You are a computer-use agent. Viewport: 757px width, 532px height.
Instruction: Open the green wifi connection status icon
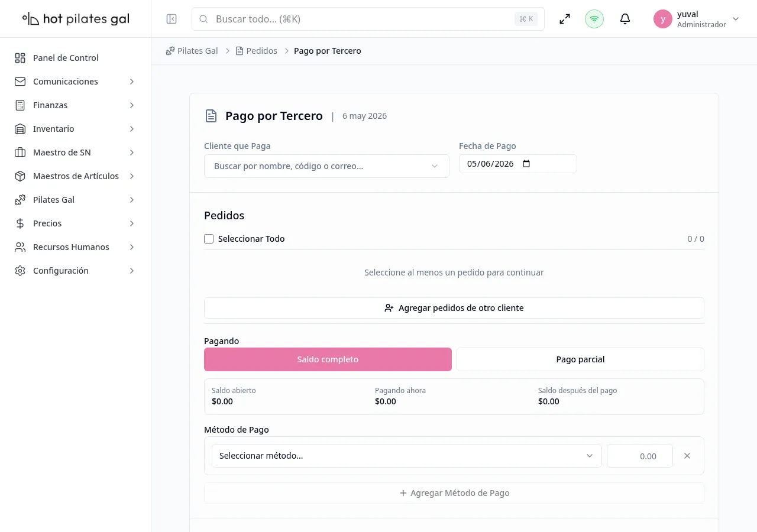pos(594,19)
